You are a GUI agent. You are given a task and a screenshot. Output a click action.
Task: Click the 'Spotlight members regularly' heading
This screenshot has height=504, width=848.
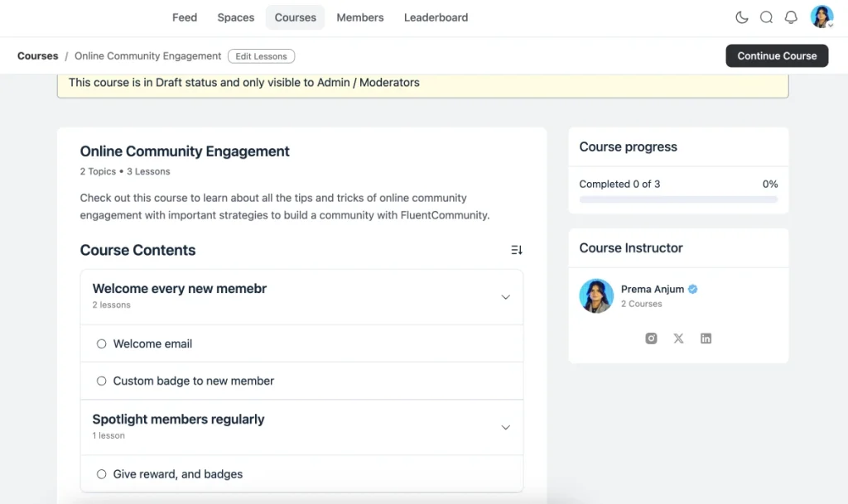179,420
